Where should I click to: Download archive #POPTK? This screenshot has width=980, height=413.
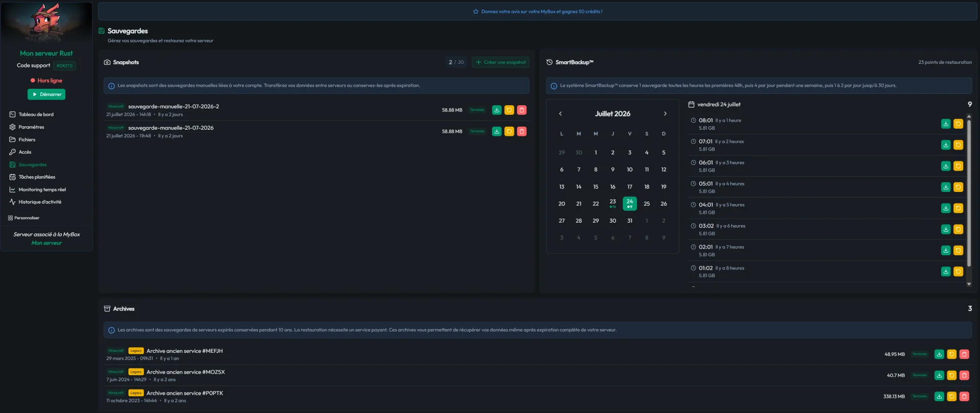tap(939, 397)
